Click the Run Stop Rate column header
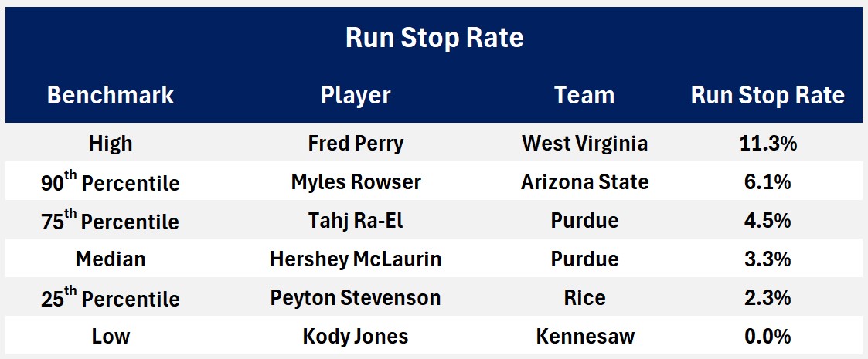The height and width of the screenshot is (359, 868). coord(767,95)
